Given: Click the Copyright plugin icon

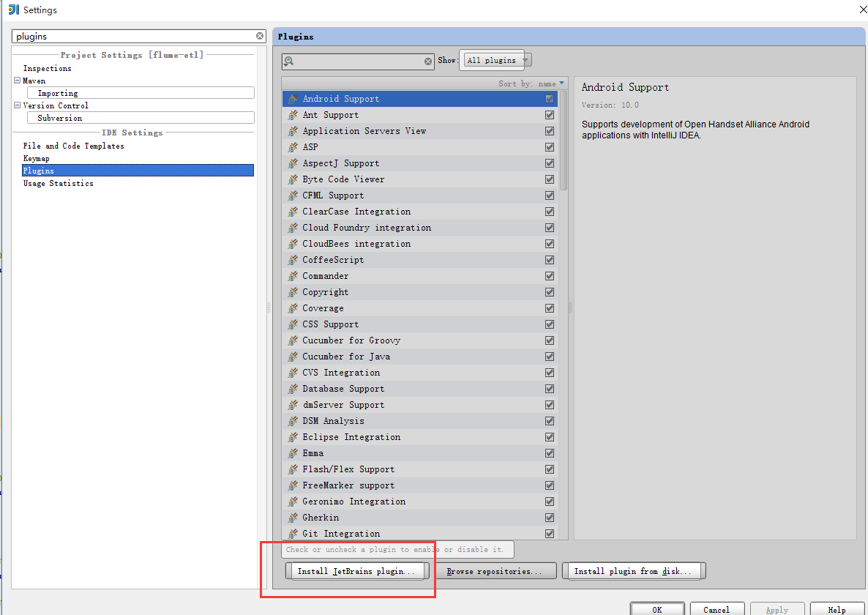Looking at the screenshot, I should (x=293, y=292).
